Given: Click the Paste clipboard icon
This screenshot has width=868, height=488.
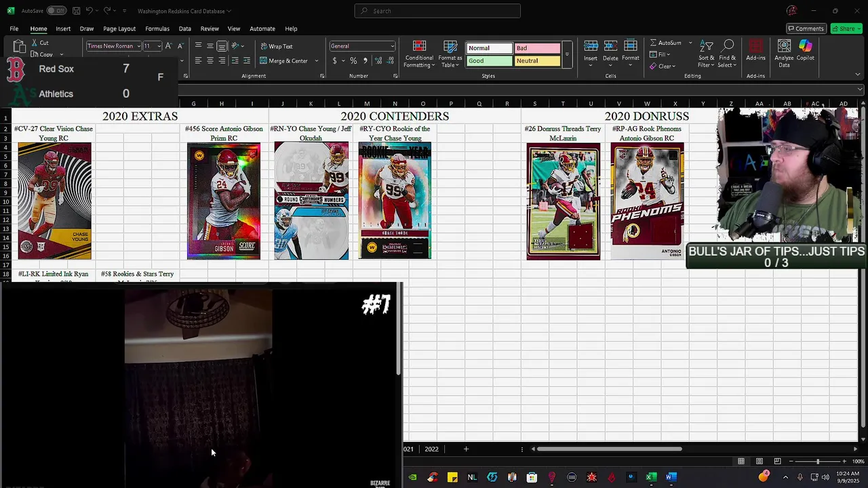Looking at the screenshot, I should coord(19,47).
